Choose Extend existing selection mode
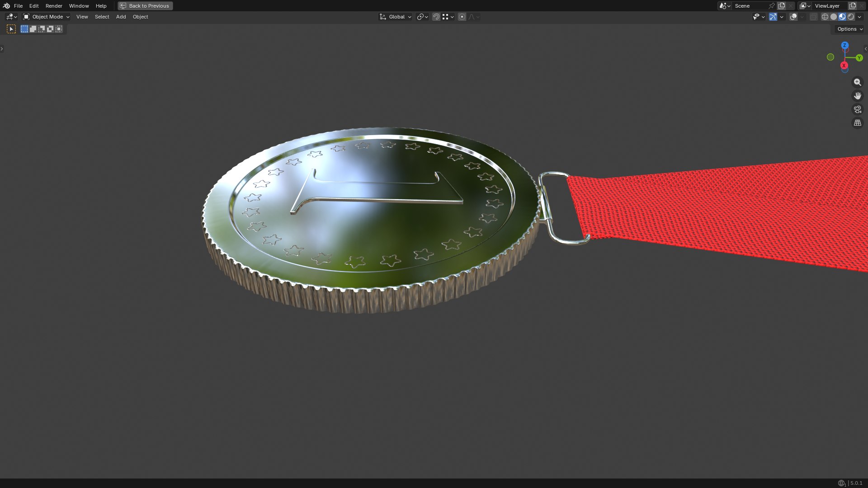868x488 pixels. pos(33,29)
